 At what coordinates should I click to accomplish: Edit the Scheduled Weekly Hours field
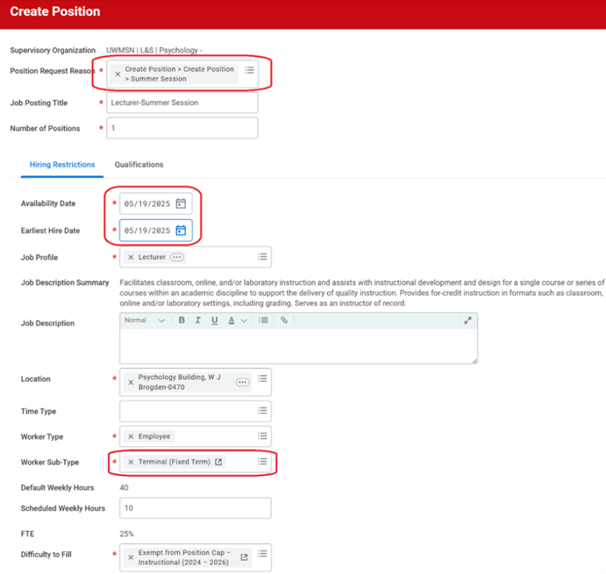coord(195,508)
